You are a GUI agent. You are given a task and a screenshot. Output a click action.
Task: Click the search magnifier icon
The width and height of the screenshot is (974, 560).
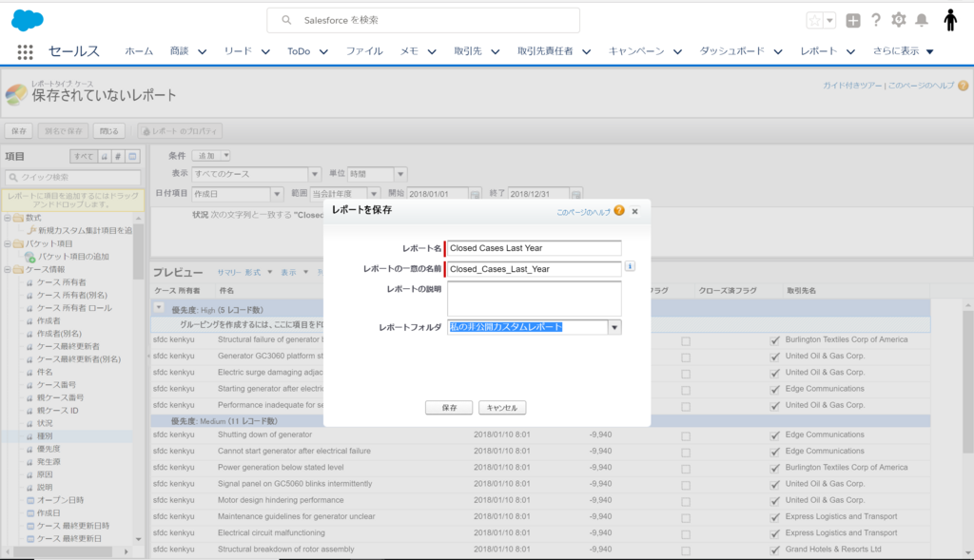click(286, 20)
